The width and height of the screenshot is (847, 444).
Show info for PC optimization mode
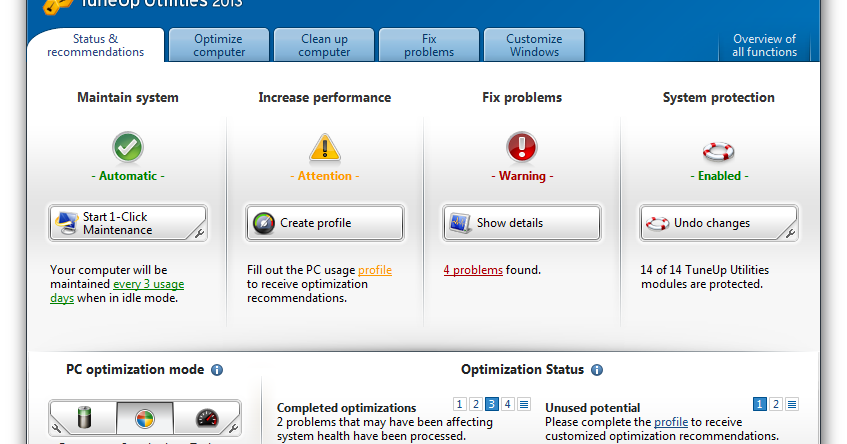[x=217, y=370]
